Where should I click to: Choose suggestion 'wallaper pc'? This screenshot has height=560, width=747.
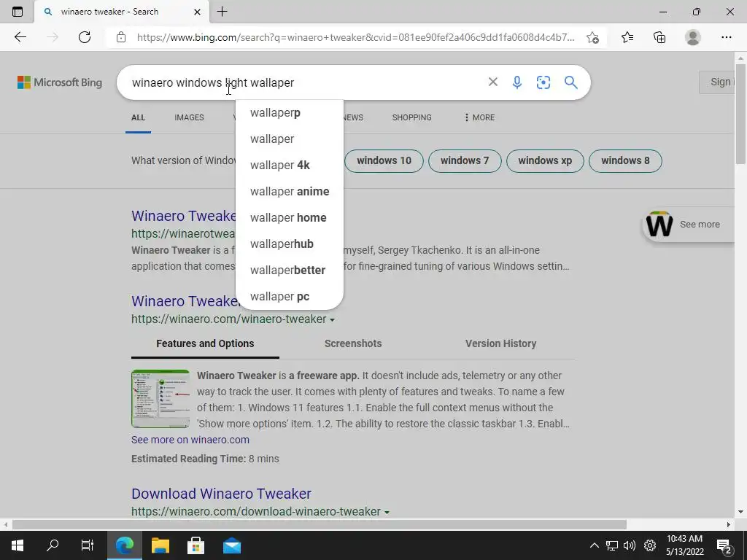(x=289, y=296)
